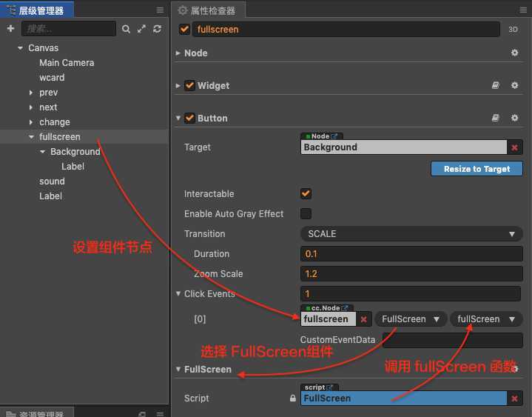Click the Background Target node field
The width and height of the screenshot is (532, 417).
pos(404,147)
